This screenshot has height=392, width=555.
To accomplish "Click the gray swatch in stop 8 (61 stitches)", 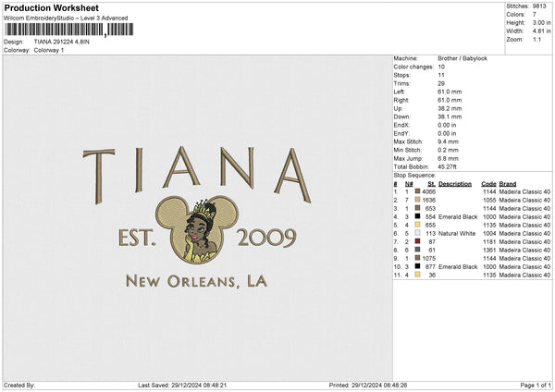I will (x=418, y=250).
